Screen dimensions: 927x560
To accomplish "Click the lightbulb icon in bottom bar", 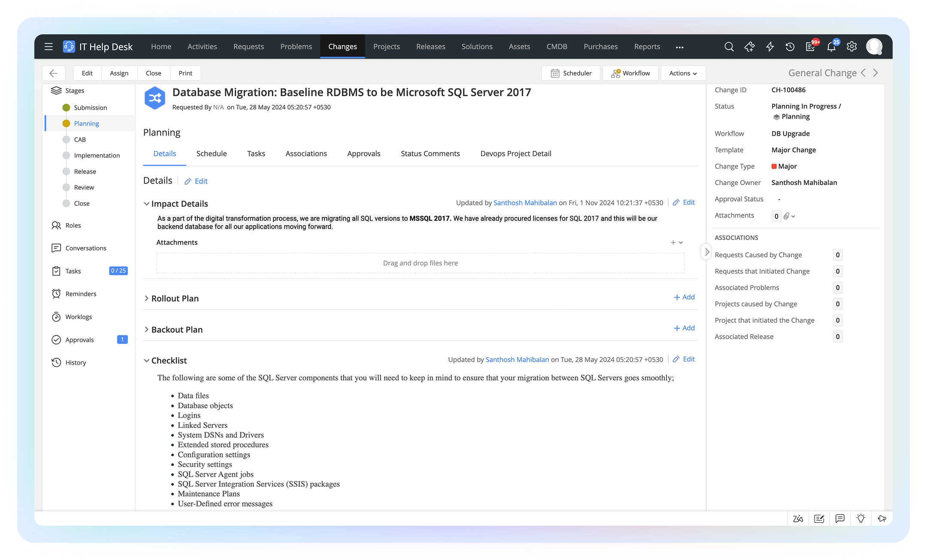I will 861,518.
